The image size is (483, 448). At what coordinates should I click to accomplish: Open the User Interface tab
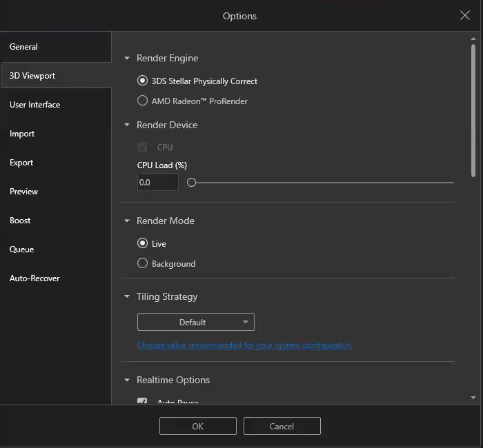pos(55,105)
